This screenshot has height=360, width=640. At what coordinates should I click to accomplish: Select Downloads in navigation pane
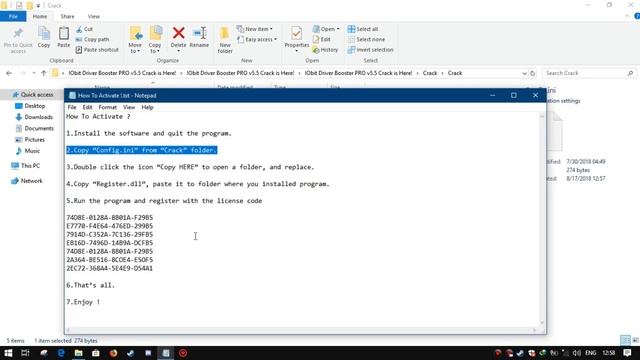coord(34,117)
